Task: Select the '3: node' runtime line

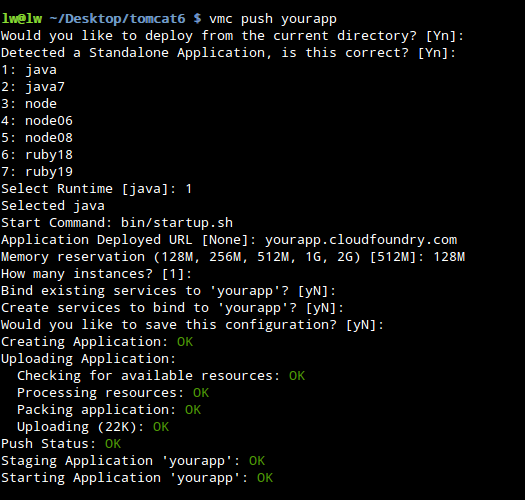Action: pos(29,104)
